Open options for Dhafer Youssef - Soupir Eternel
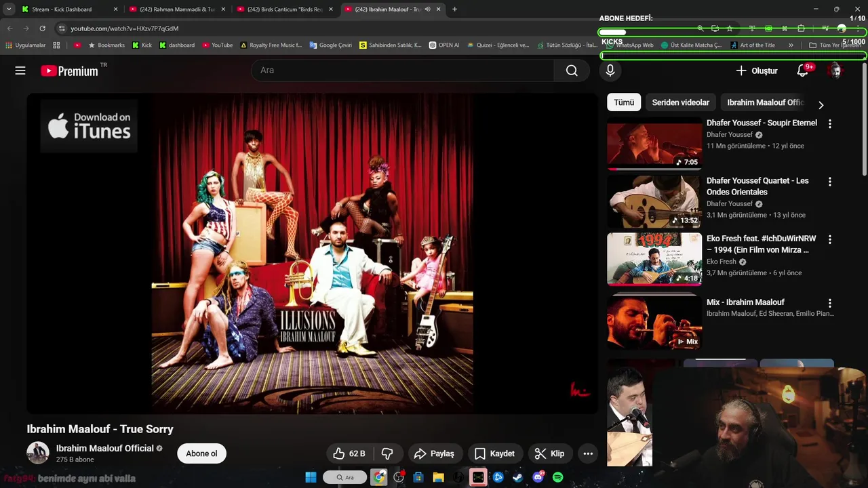Viewport: 868px width, 488px height. tap(829, 124)
